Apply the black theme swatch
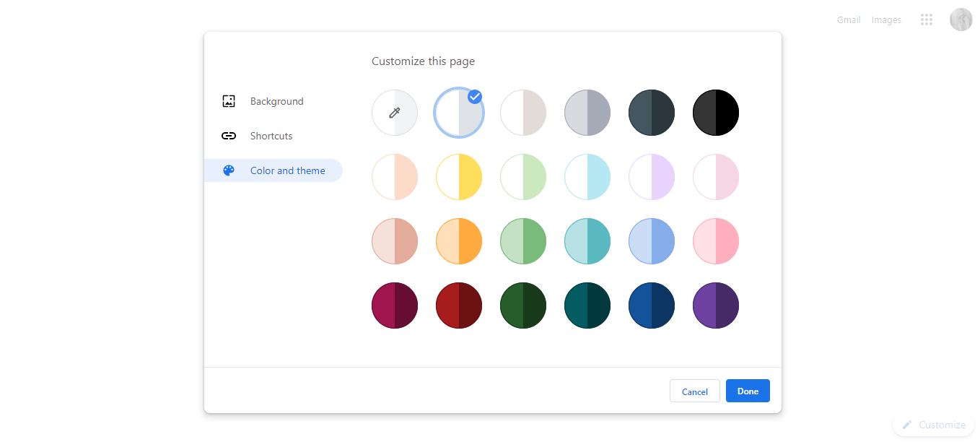980x442 pixels. click(x=716, y=113)
